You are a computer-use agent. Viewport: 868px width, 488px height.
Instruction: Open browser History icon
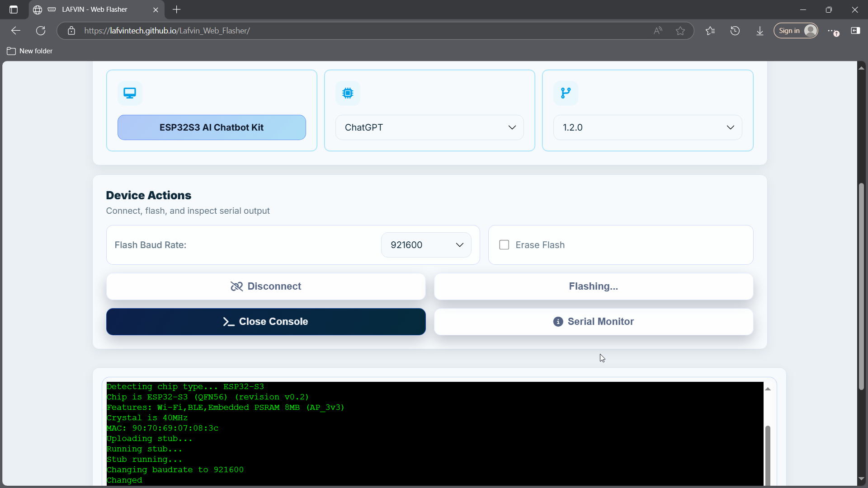tap(735, 31)
